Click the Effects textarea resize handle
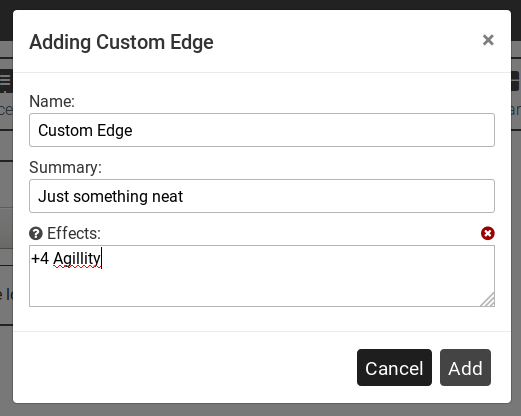 [488, 299]
